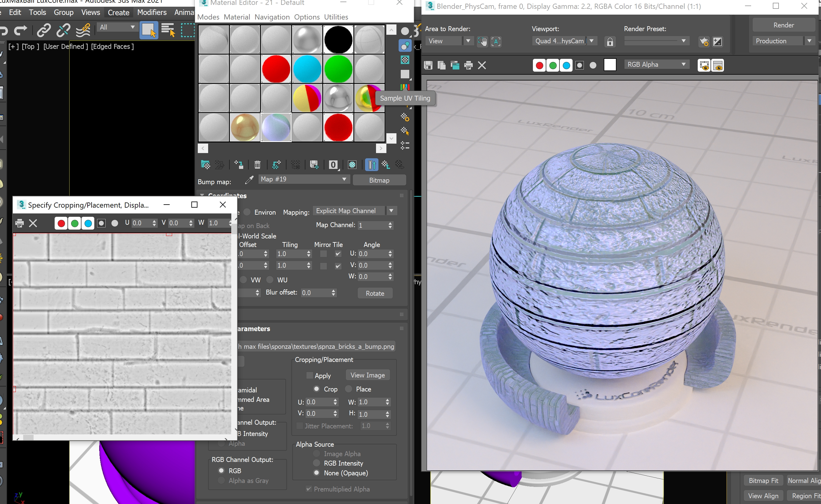Open the Utilities menu in Material Editor
The height and width of the screenshot is (504, 821).
coord(336,17)
